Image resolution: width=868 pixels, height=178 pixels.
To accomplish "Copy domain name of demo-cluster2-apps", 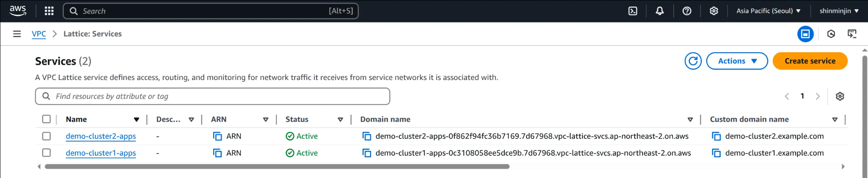I will pyautogui.click(x=367, y=136).
